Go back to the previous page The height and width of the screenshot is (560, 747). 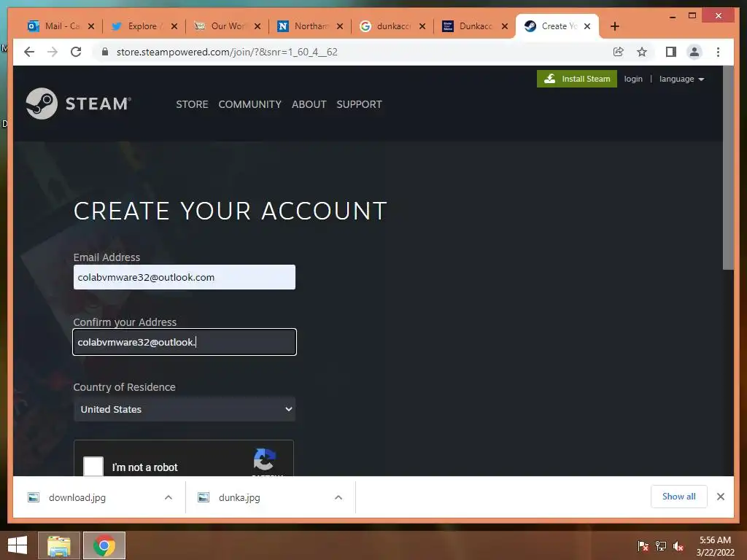29,52
